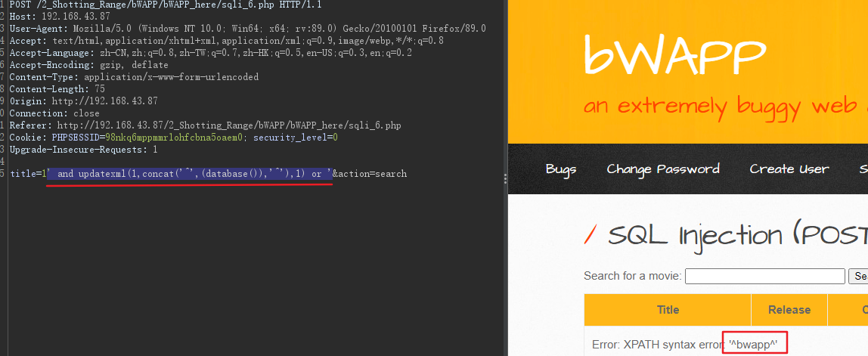Screen dimensions: 868x356
Task: Click the movie search input field
Action: click(x=765, y=276)
